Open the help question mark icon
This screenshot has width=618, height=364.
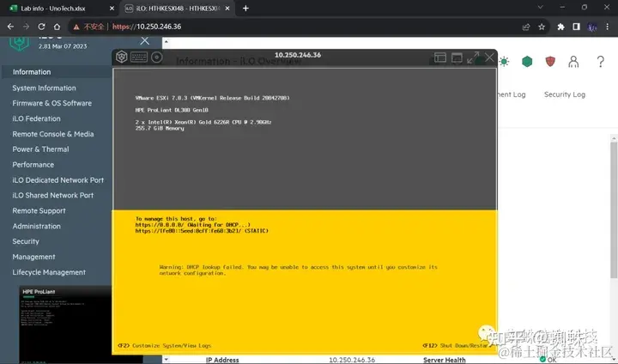click(x=600, y=62)
